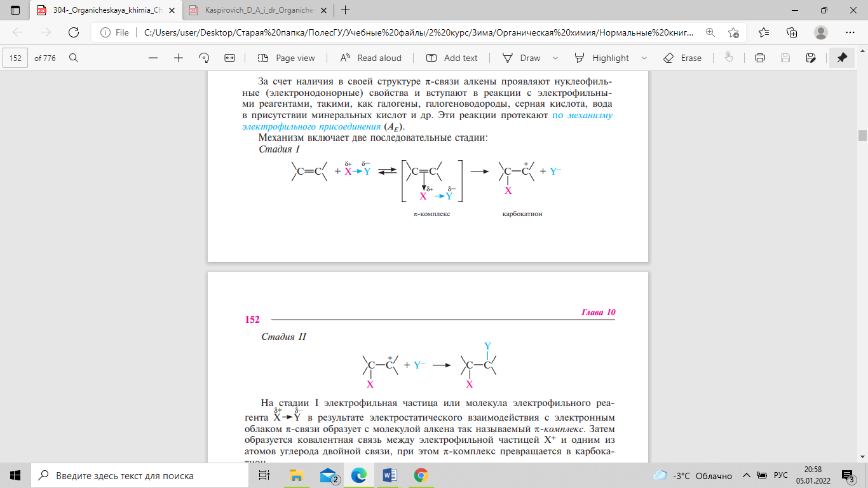868x488 pixels.
Task: Click the zoom magnifier in address bar
Action: [x=710, y=32]
